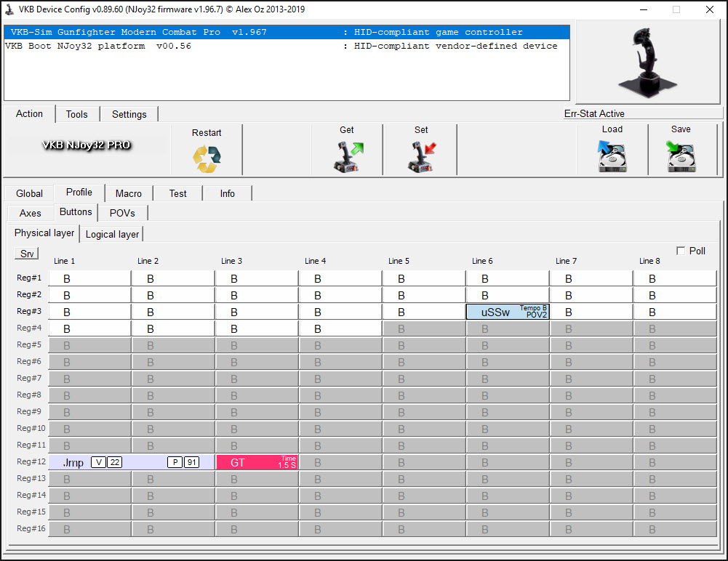Click the VKB NJoy32 PRO banner
The width and height of the screenshot is (728, 561).
(x=87, y=145)
